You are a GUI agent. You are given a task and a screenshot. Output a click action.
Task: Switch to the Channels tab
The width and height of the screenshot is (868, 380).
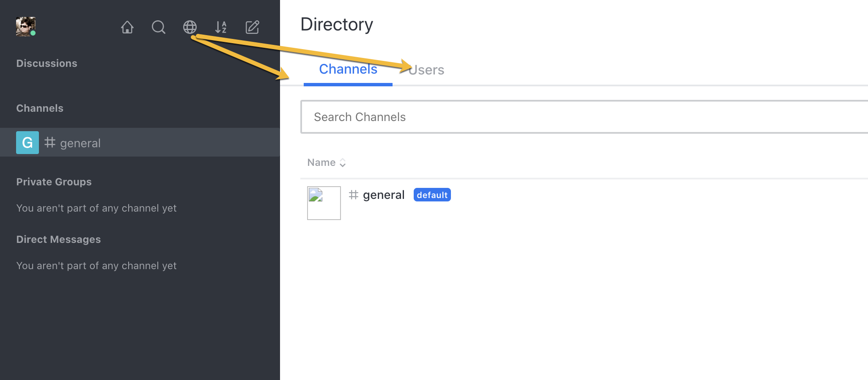click(x=348, y=69)
